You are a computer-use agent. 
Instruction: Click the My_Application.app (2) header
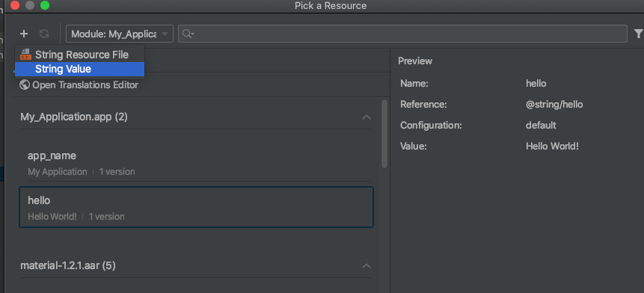pyautogui.click(x=74, y=117)
